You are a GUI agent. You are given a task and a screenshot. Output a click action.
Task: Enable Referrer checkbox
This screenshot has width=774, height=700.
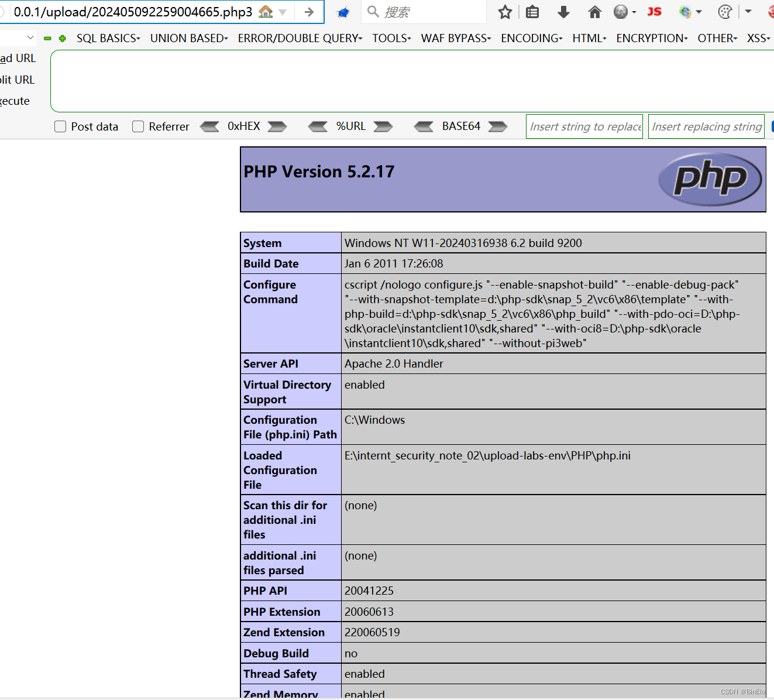(x=138, y=126)
